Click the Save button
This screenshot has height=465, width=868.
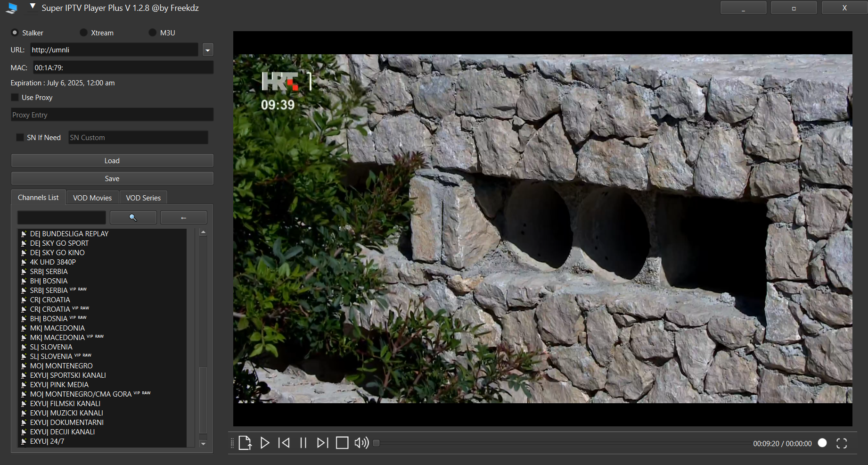point(112,178)
